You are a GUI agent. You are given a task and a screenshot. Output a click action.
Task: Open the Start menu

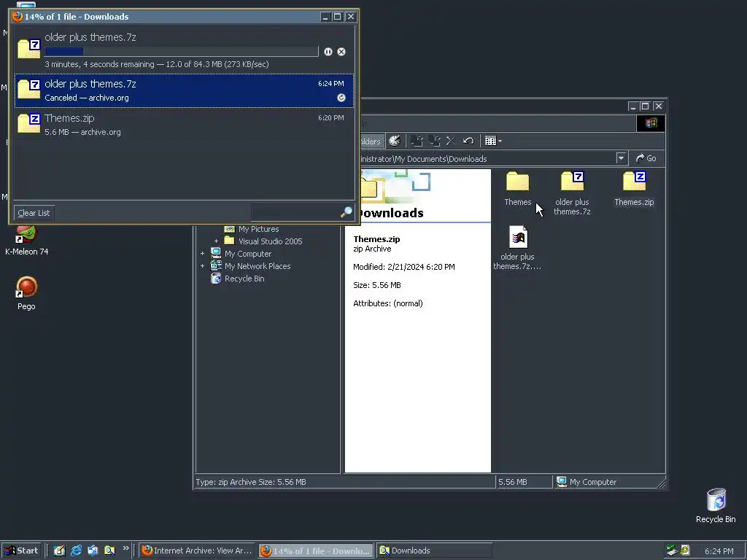pos(21,551)
